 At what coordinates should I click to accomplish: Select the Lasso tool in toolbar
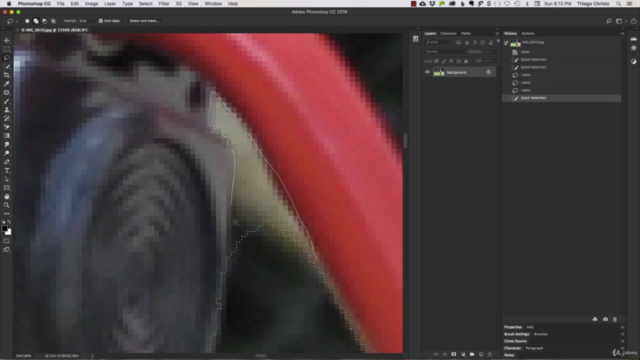[x=7, y=58]
